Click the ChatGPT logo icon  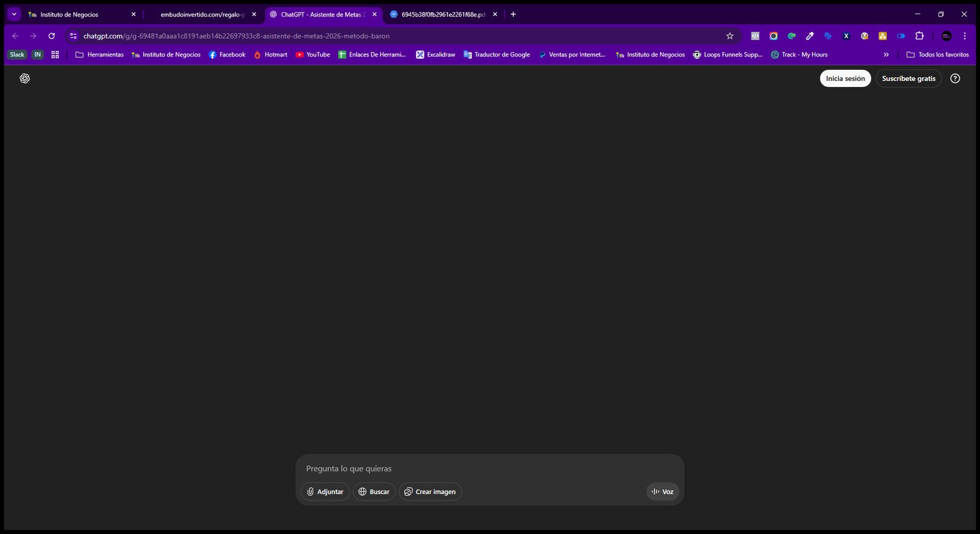point(24,78)
